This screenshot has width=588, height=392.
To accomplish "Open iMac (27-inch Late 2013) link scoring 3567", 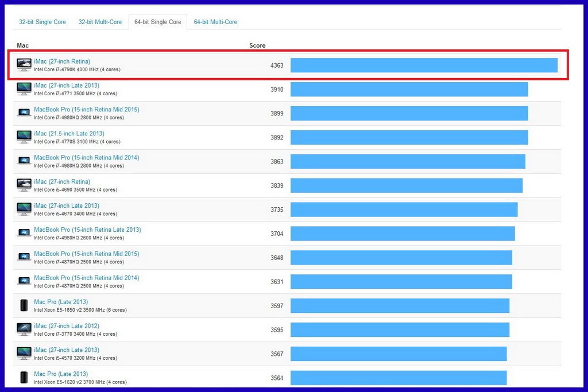I will (x=67, y=350).
